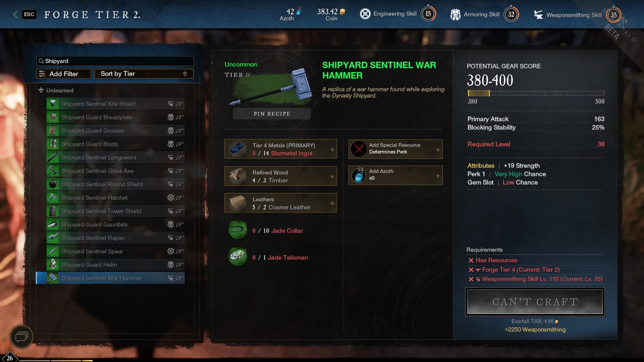Viewport: 644px width, 362px height.
Task: Click the PIN RECIPE button
Action: click(272, 114)
